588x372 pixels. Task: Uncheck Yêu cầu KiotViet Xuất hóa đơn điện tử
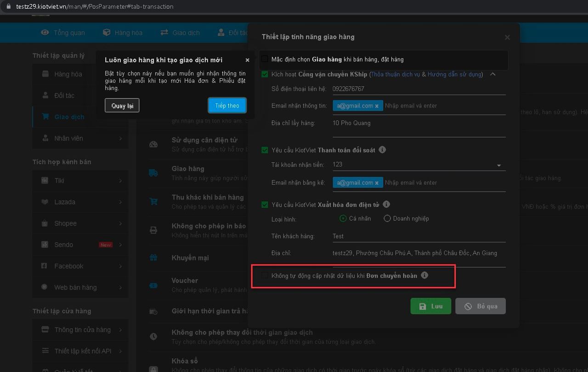(x=265, y=205)
